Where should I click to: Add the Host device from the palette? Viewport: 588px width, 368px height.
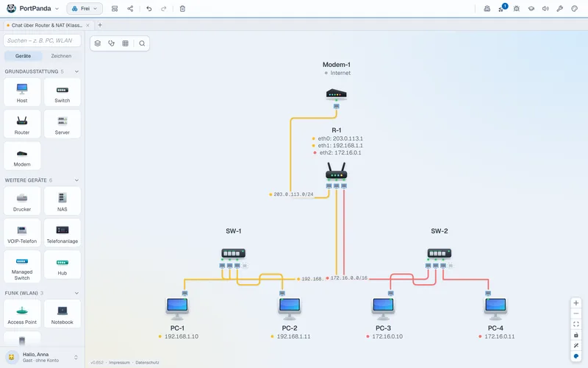(22, 93)
